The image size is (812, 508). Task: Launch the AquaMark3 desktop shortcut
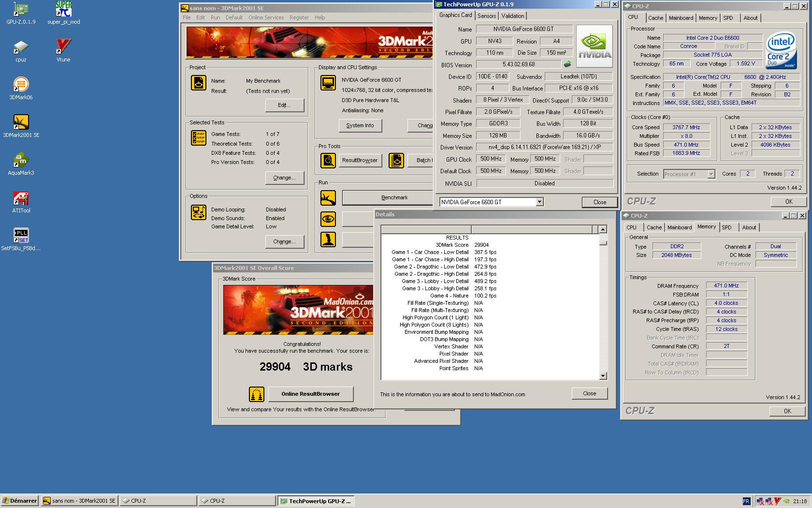click(x=21, y=164)
